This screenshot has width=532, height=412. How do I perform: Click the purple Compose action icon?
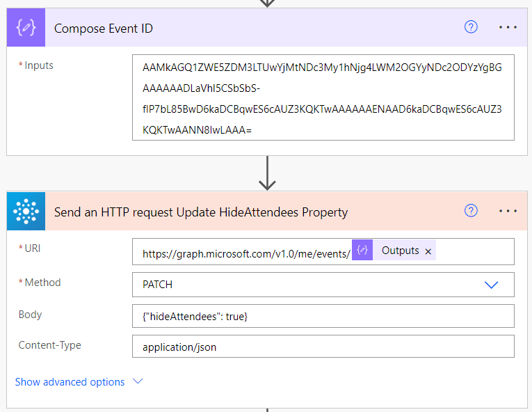pos(26,28)
